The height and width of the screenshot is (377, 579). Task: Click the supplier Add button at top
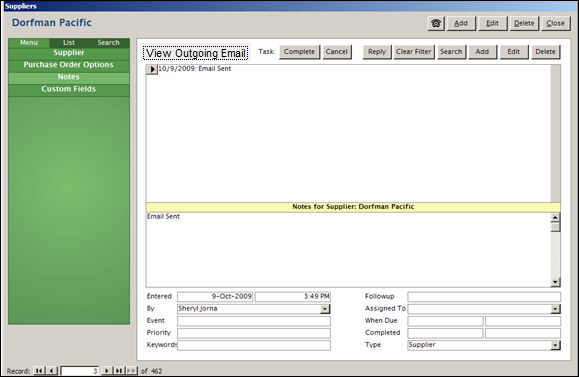(461, 23)
